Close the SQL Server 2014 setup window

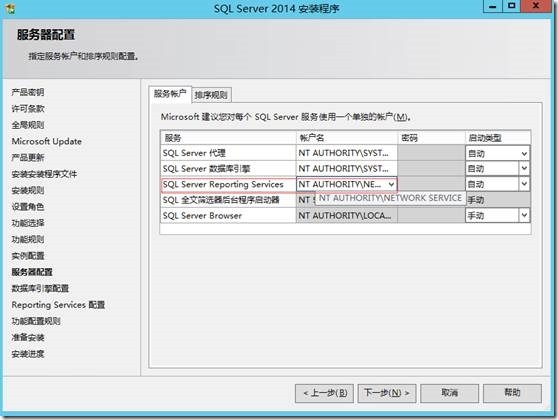[536, 6]
